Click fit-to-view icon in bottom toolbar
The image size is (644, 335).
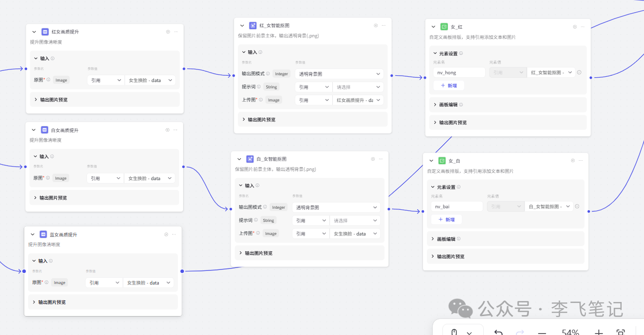point(620,333)
